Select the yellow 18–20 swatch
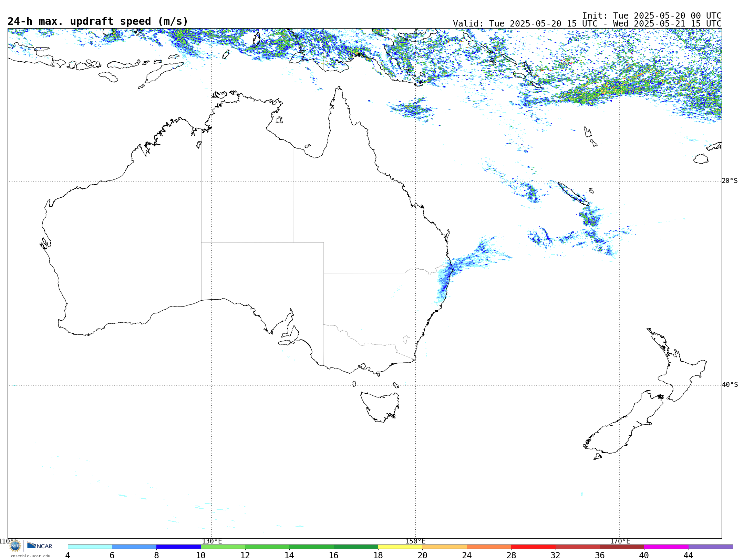Screen dimensions: 744x560 coord(400,547)
